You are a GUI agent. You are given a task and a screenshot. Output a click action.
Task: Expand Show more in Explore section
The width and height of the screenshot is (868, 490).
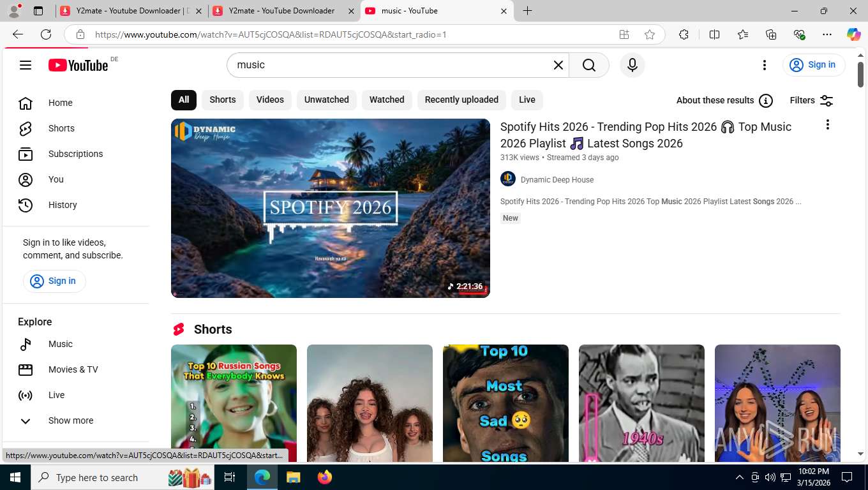pyautogui.click(x=75, y=420)
